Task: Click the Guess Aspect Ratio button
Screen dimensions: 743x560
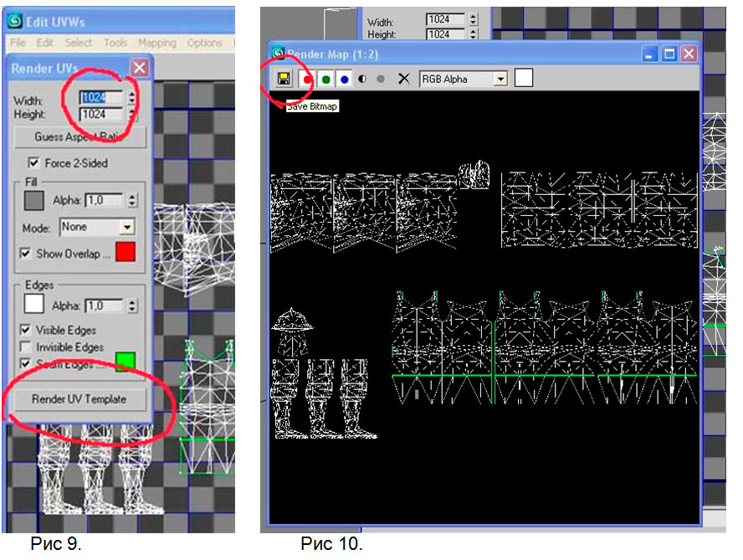Action: 79,136
